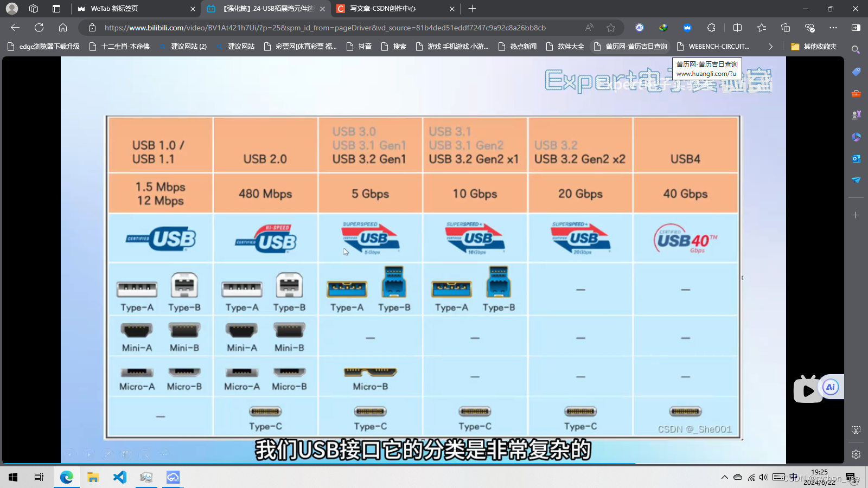Click the sidebar screenshot icon above the gear
The height and width of the screenshot is (488, 868).
pyautogui.click(x=856, y=430)
